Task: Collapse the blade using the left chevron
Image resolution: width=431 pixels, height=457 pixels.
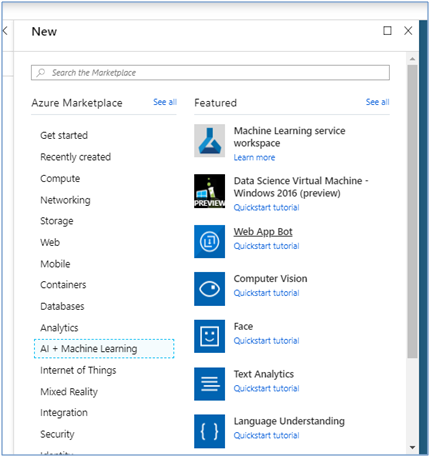Action: pos(5,31)
